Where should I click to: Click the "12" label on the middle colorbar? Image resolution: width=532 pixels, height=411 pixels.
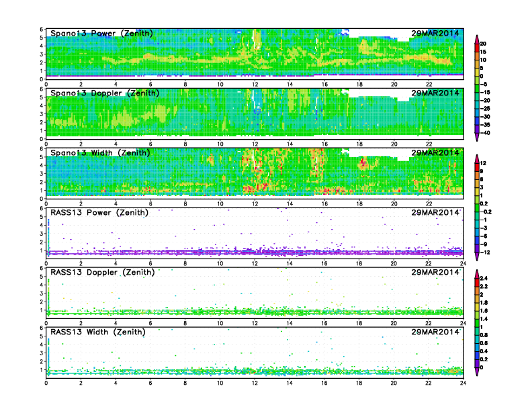pos(483,163)
